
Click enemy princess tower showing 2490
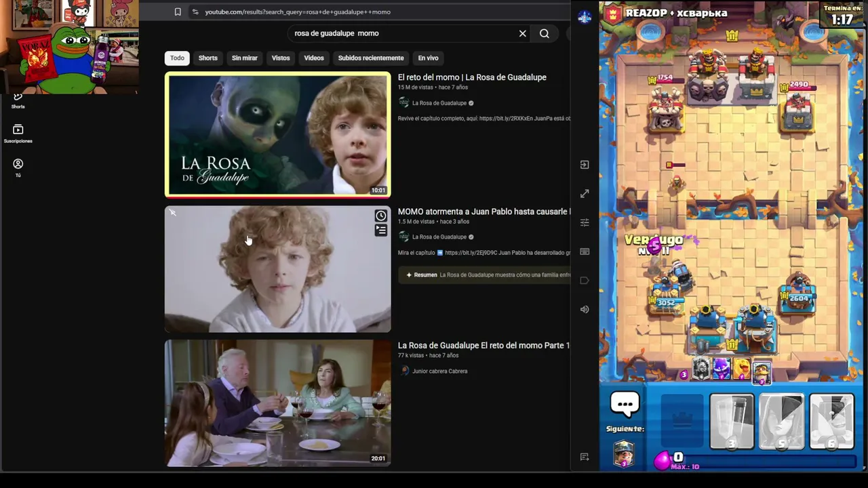click(797, 110)
